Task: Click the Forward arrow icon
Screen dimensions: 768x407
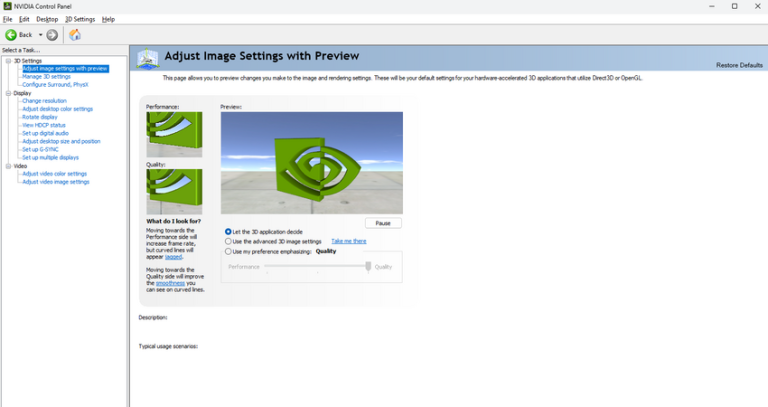Action: pos(53,35)
